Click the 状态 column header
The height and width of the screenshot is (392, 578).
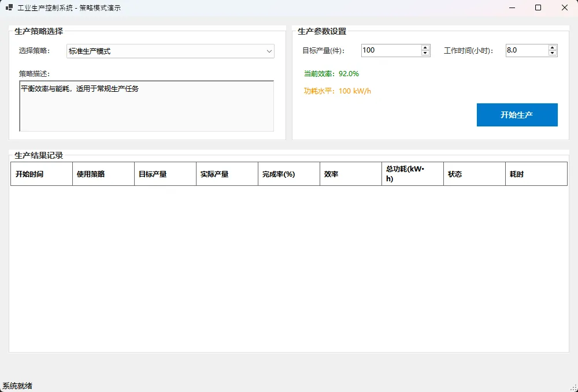[x=475, y=174]
